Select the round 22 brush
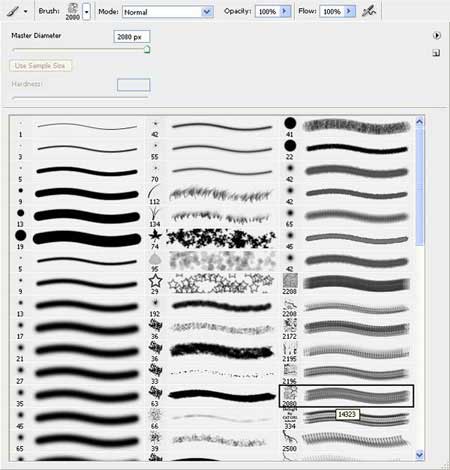 [347, 150]
